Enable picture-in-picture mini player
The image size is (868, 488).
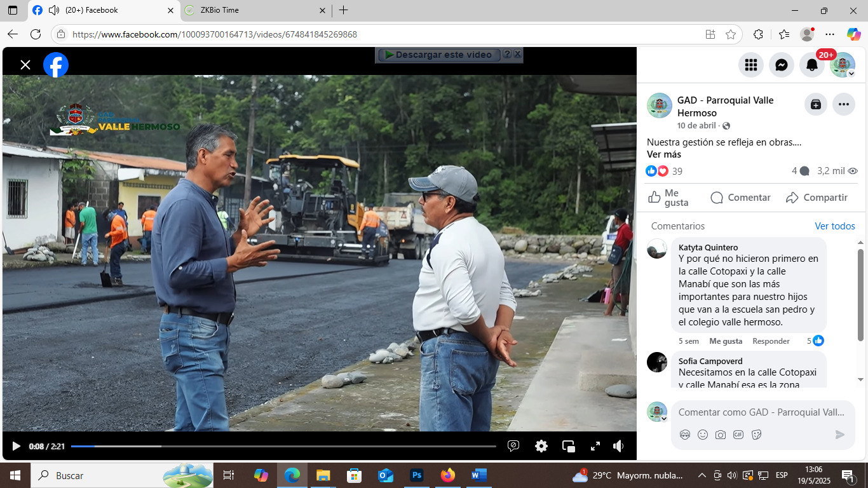pyautogui.click(x=569, y=446)
